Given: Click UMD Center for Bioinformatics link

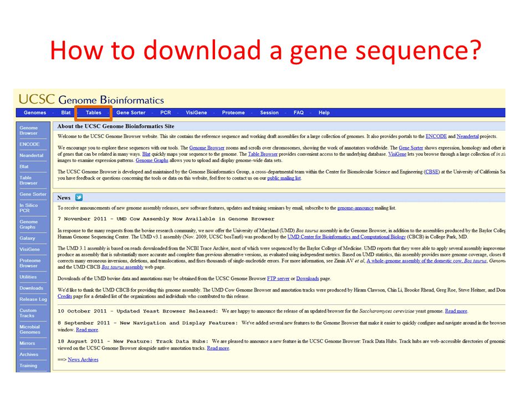Looking at the screenshot, I should 346,237.
